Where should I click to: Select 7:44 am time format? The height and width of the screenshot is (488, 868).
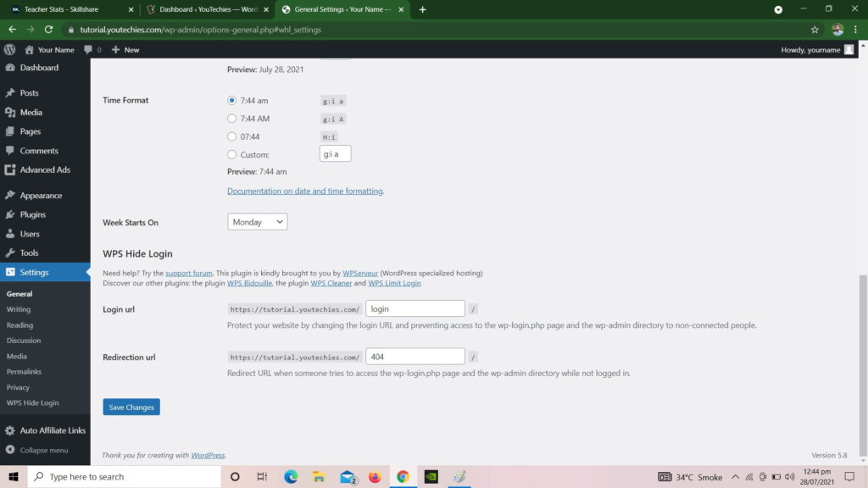point(231,100)
